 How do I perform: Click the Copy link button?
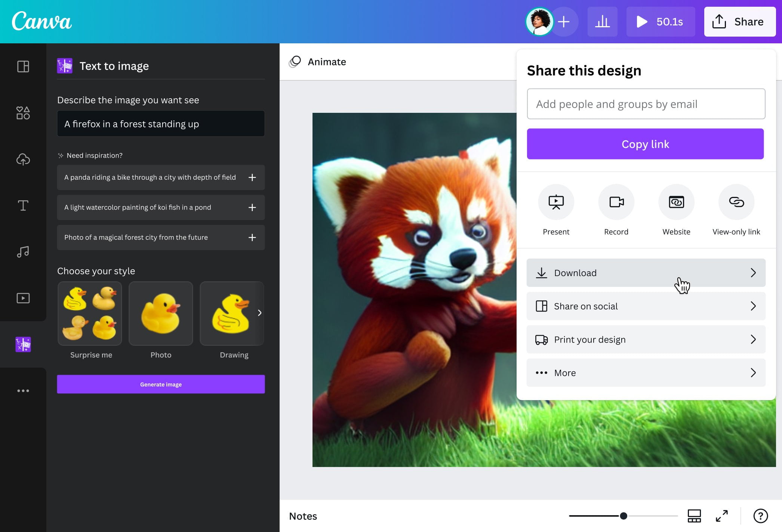646,144
